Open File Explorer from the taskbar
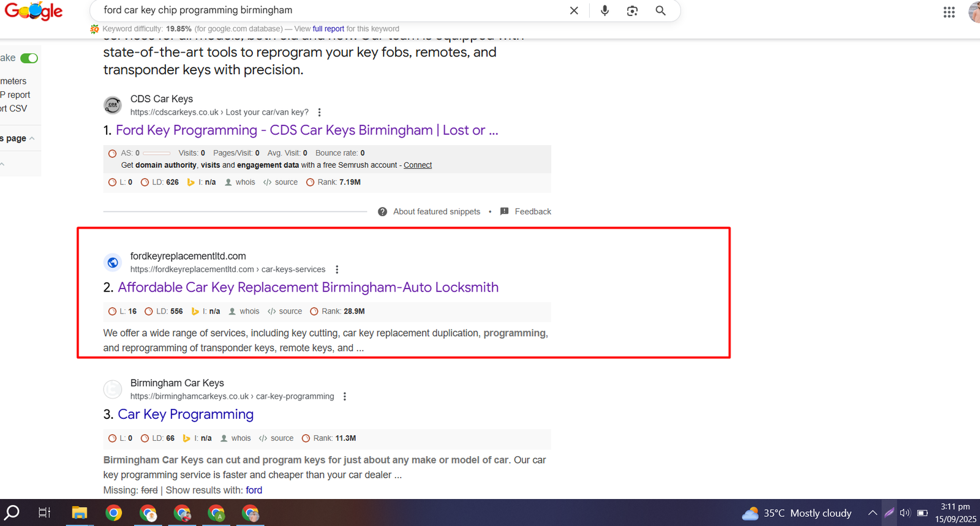This screenshot has width=980, height=526. point(80,513)
